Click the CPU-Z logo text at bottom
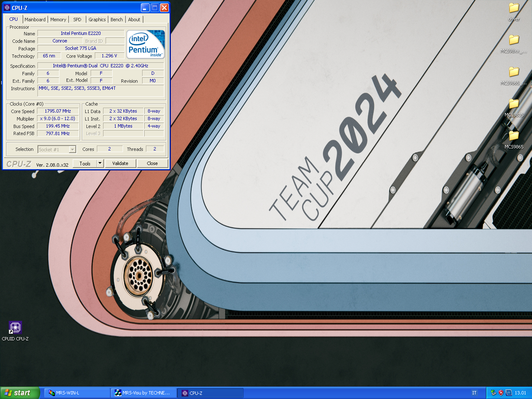This screenshot has width=532, height=399. point(19,164)
